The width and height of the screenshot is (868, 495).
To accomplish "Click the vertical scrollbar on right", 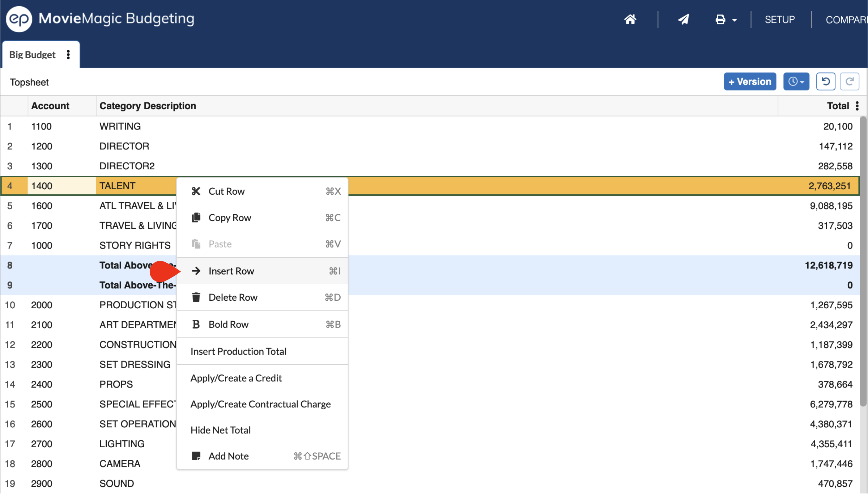I will coord(863,261).
